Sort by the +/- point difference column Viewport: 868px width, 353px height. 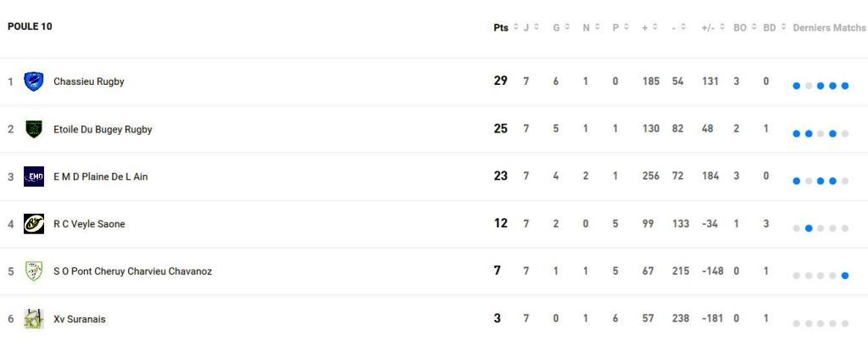(x=707, y=27)
